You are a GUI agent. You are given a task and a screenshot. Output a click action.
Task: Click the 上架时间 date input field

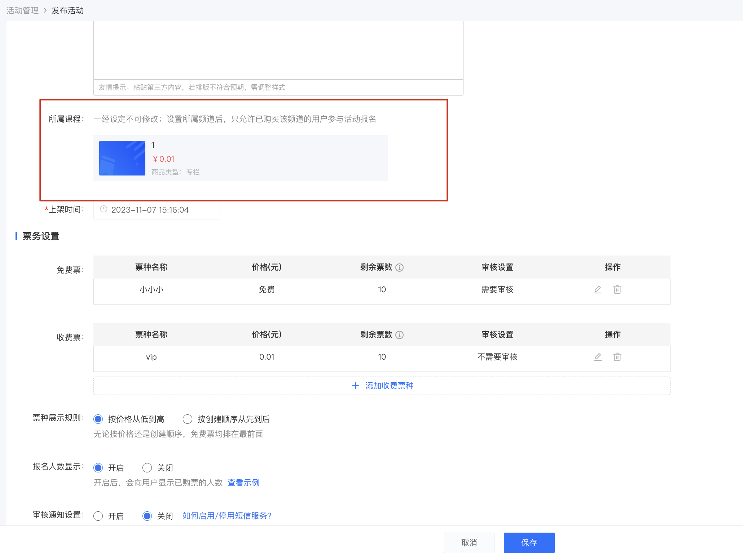click(x=157, y=210)
